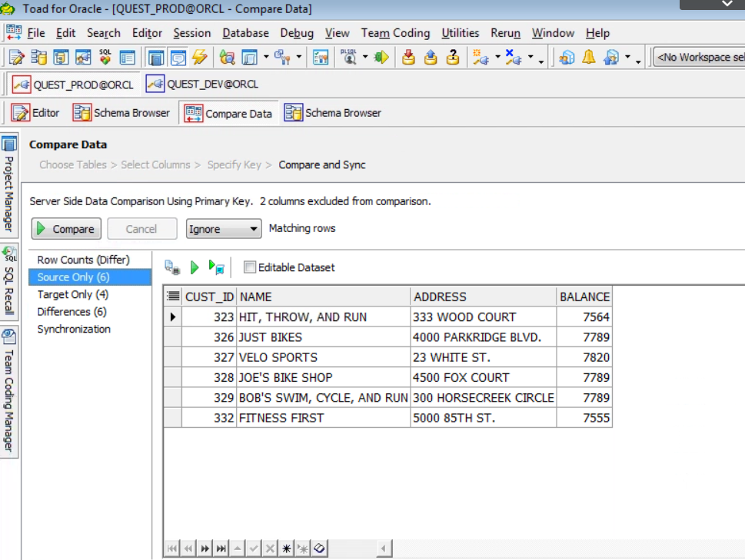The height and width of the screenshot is (560, 745).
Task: Go back to Select Columns step
Action: (x=155, y=164)
